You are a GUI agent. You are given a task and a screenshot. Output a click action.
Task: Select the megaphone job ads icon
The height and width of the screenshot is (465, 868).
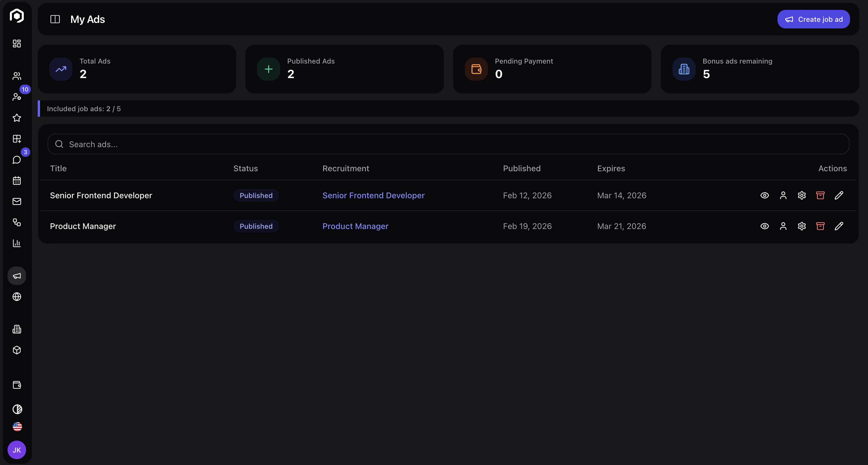click(x=17, y=275)
